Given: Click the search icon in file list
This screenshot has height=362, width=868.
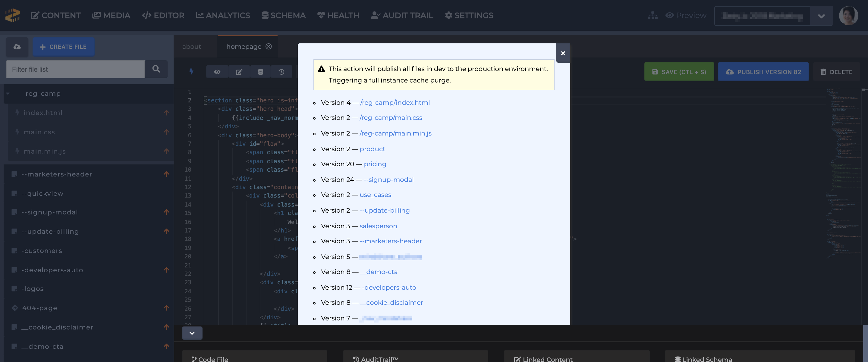Looking at the screenshot, I should point(157,69).
